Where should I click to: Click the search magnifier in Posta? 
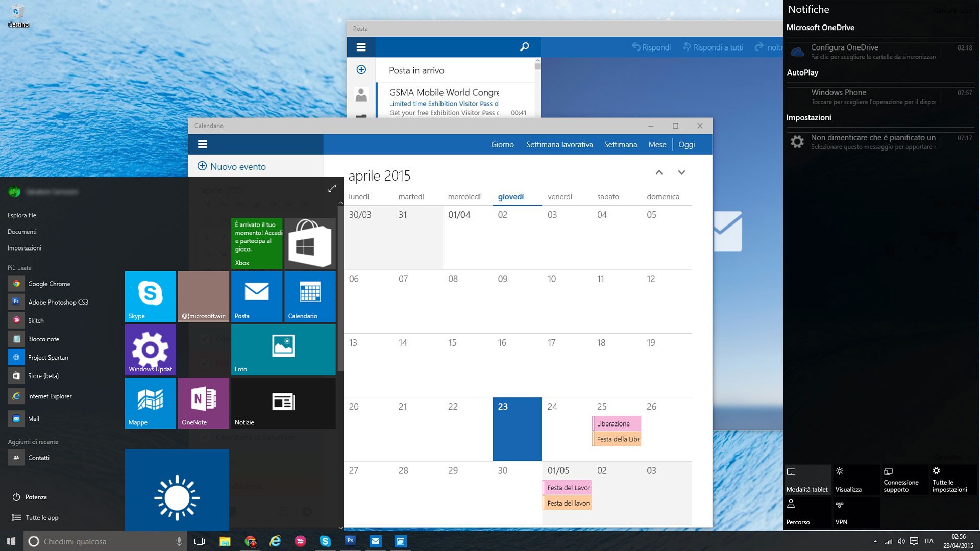pos(524,47)
